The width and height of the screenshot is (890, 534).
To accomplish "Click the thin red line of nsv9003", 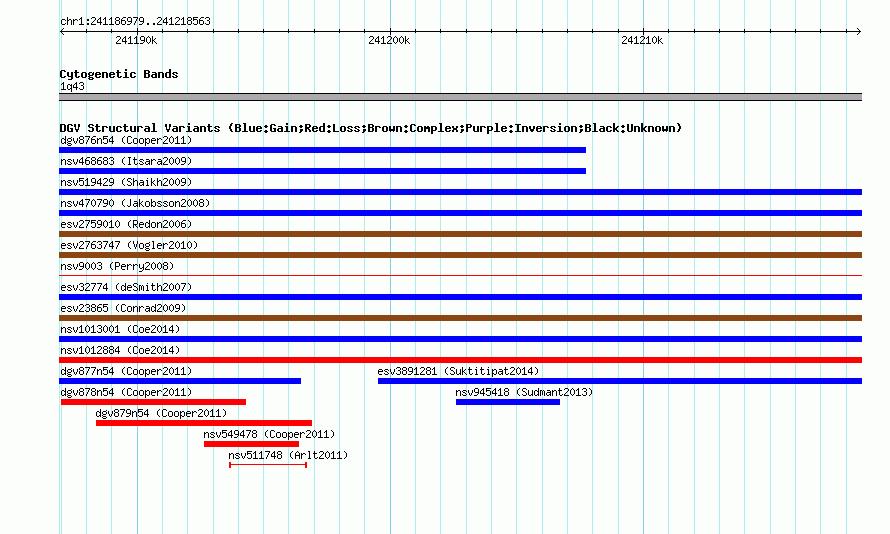I will point(460,276).
